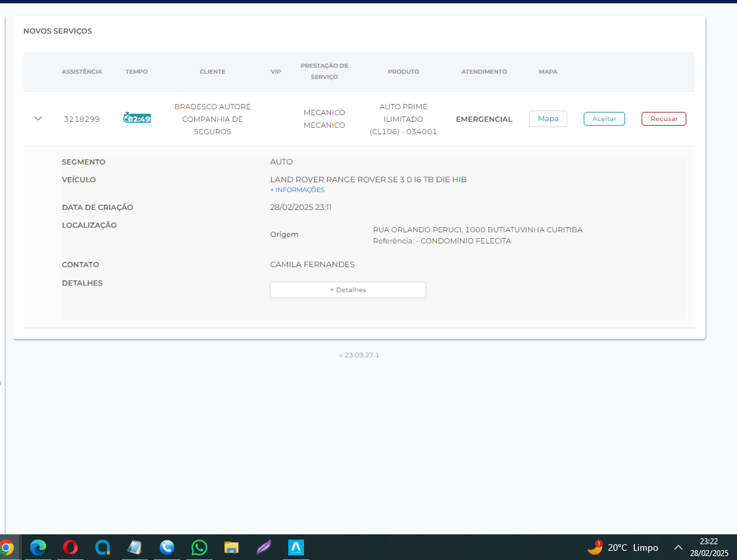Collapse the service row 3218299 chevron
737x560 pixels.
pos(38,118)
